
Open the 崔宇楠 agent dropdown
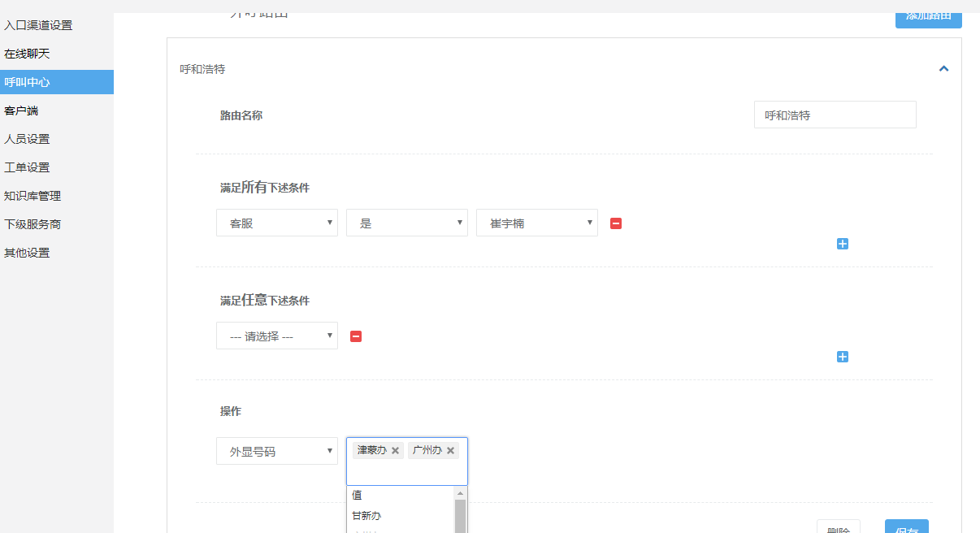point(537,223)
